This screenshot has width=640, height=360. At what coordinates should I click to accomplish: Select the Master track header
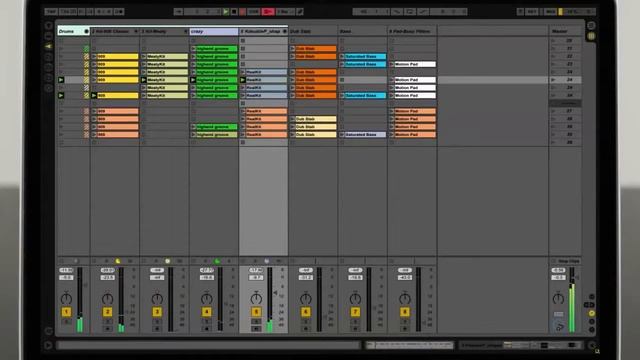(565, 31)
